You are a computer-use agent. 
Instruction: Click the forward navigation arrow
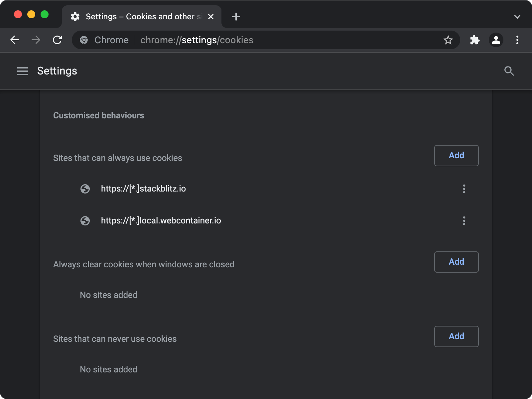pos(36,40)
